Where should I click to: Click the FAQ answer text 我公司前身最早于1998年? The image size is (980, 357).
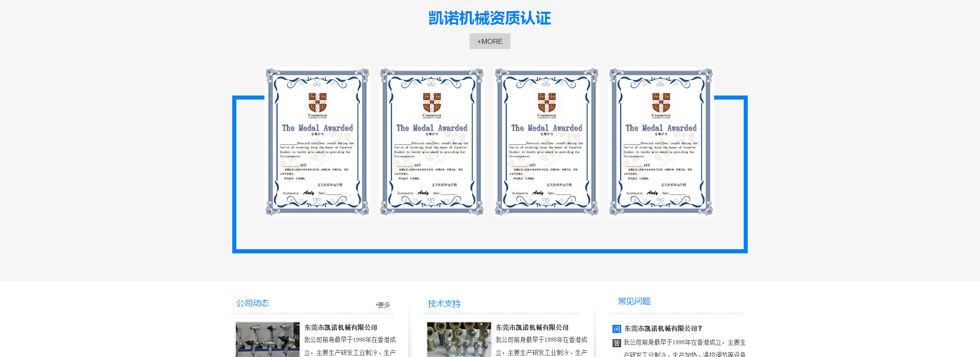[x=685, y=348]
